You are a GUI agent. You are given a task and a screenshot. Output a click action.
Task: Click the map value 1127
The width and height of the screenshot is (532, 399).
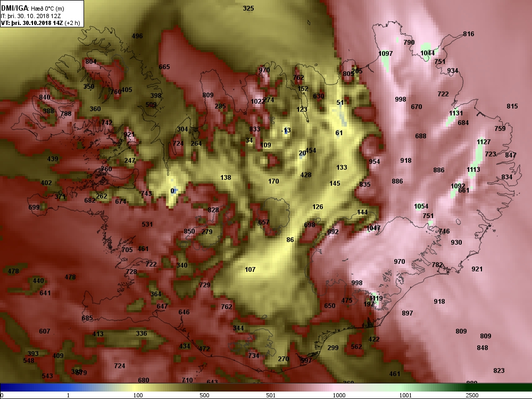click(484, 142)
